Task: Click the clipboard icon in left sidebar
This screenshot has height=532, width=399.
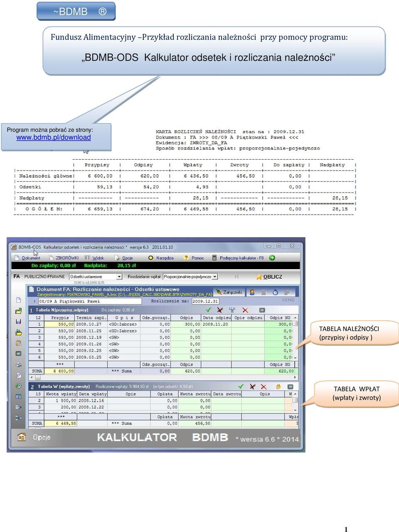Action: coord(18,343)
